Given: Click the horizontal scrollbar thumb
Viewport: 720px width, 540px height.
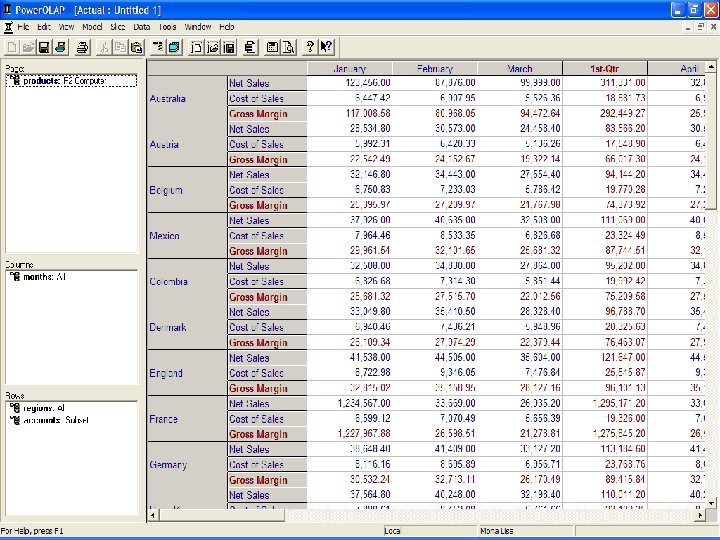Looking at the screenshot, I should [x=221, y=515].
